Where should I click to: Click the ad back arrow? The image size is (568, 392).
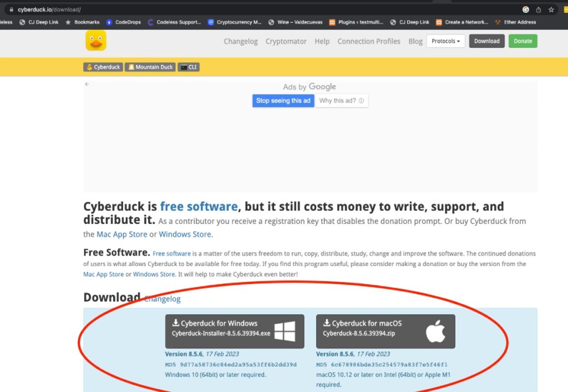87,84
